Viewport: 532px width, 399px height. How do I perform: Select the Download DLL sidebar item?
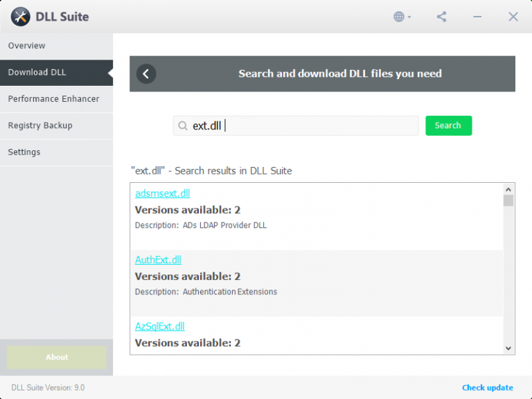pyautogui.click(x=56, y=72)
